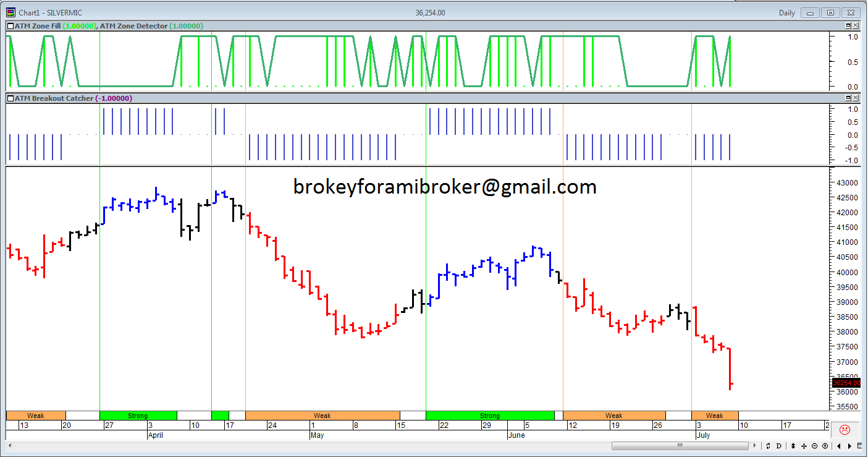Restore the Chart1 SILVERMIC window
Image resolution: width=868 pixels, height=457 pixels.
pyautogui.click(x=832, y=12)
